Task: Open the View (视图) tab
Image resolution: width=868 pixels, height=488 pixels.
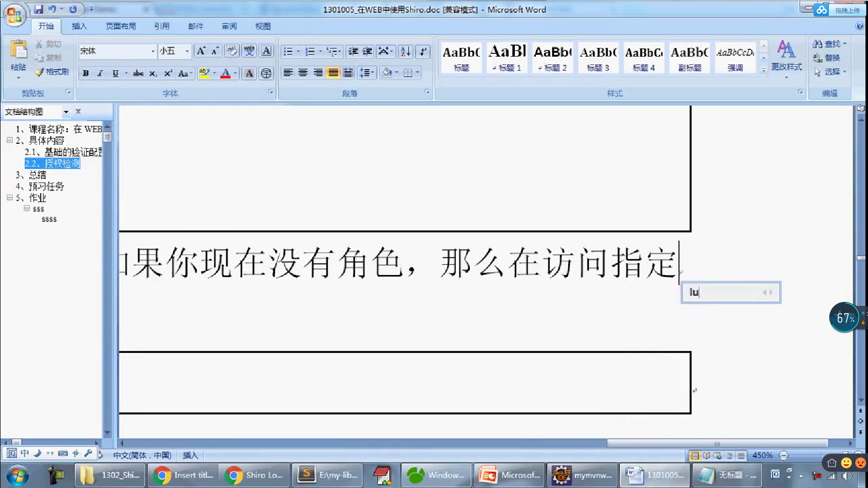Action: tap(263, 26)
